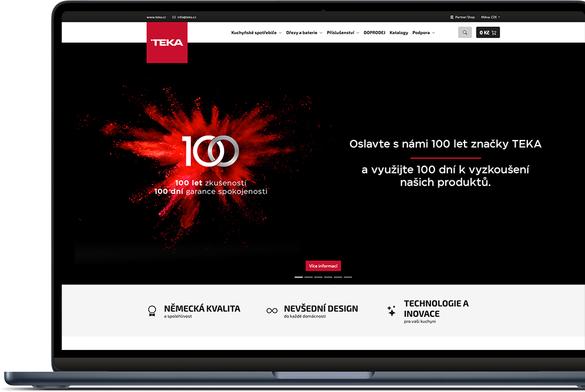Screen dimensions: 585x392
Task: Select the second carousel dot indicator
Action: coord(308,277)
